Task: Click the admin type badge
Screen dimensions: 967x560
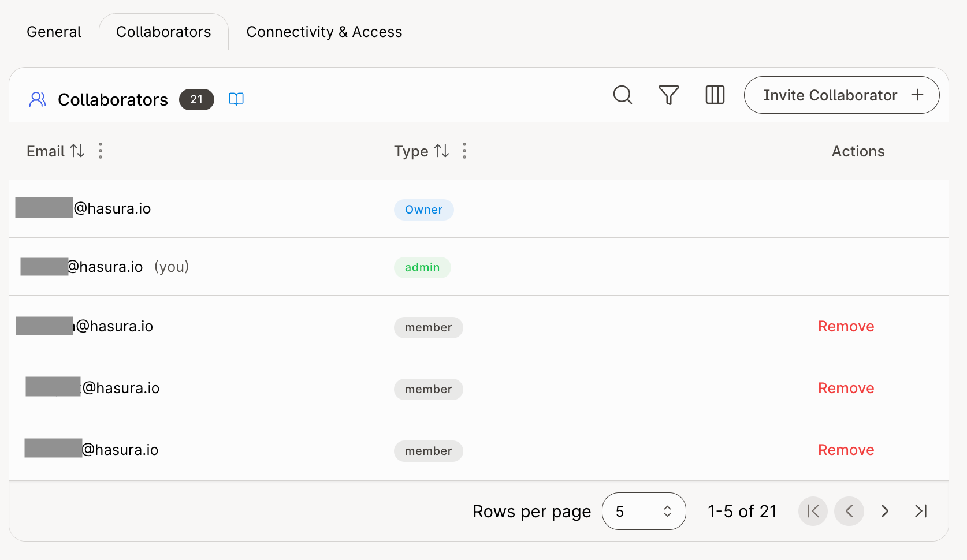Action: [x=422, y=267]
